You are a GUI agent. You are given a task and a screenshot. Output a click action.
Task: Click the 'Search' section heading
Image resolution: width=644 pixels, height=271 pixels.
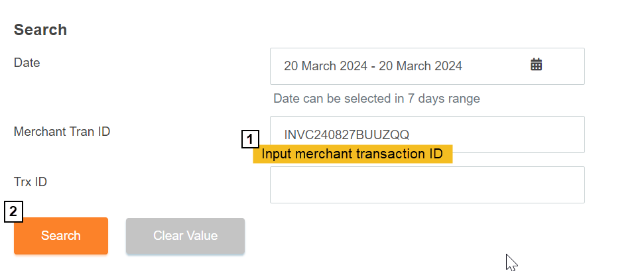click(x=40, y=30)
